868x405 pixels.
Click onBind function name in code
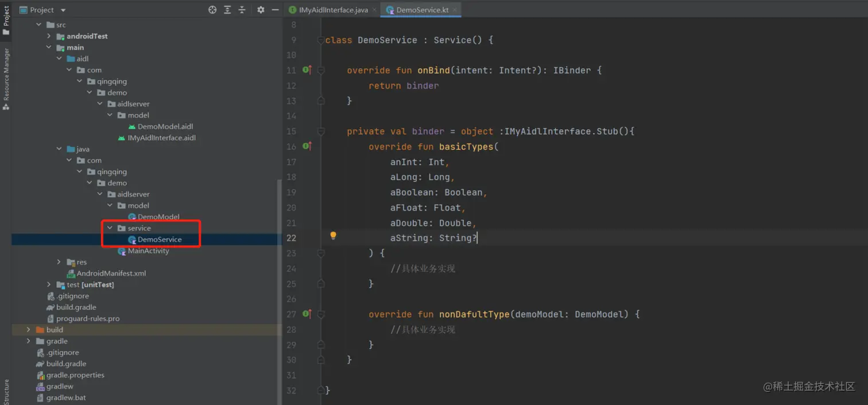pyautogui.click(x=433, y=70)
